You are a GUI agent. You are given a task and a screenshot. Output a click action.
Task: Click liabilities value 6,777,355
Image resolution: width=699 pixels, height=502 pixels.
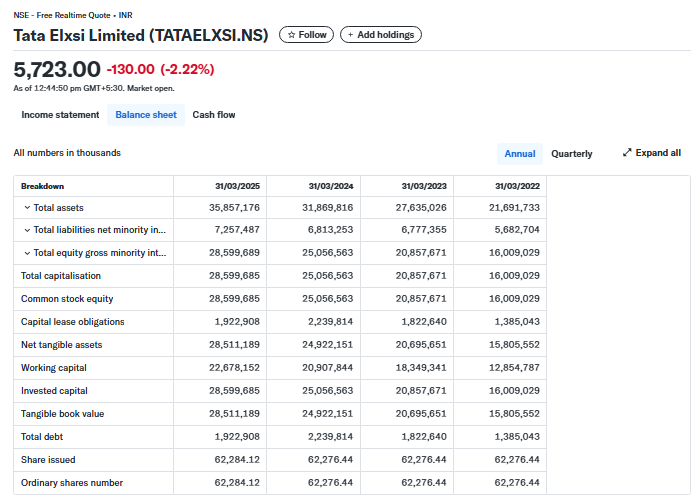[x=424, y=230]
